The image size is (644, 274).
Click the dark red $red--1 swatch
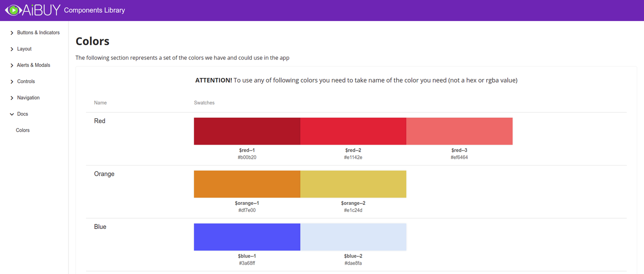pos(247,131)
